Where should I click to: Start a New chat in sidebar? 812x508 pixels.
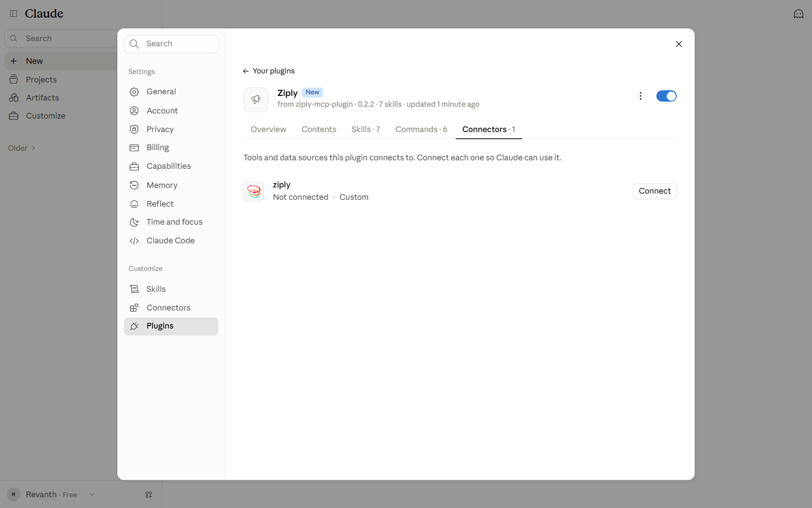(61, 61)
